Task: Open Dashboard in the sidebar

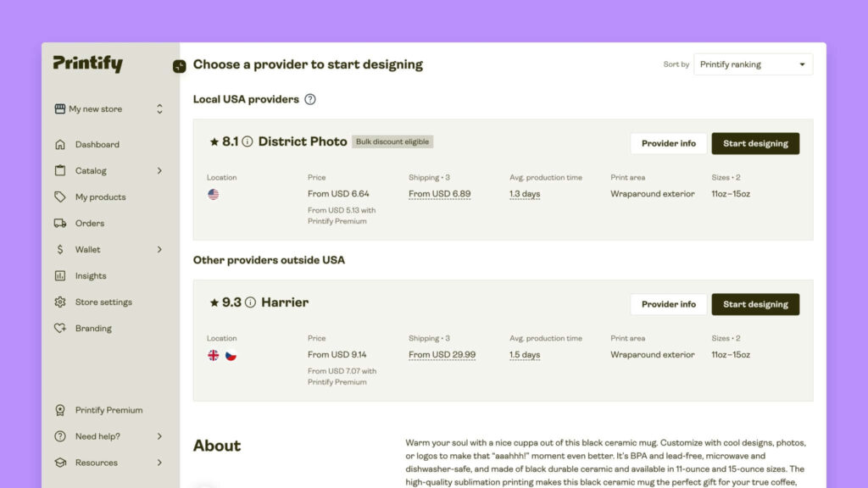Action: 97,144
